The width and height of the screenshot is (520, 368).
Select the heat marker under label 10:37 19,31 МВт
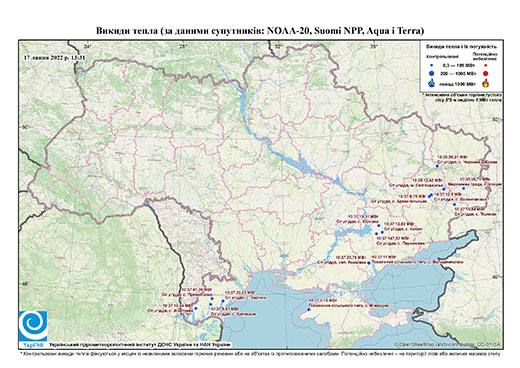(379, 226)
